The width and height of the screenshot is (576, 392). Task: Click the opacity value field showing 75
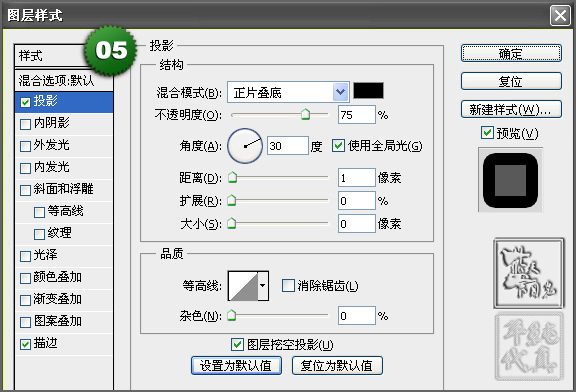coord(357,115)
